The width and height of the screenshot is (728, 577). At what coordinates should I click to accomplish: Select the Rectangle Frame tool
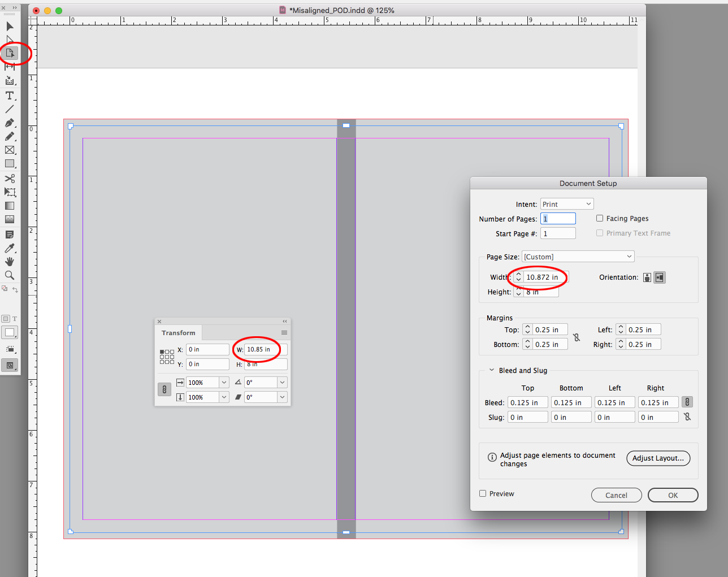(x=9, y=150)
